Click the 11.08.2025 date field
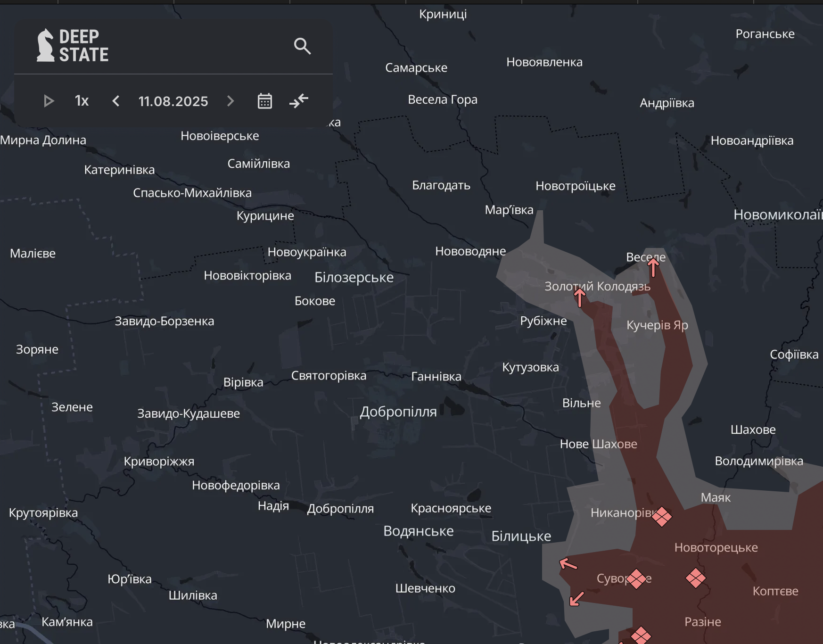 [173, 101]
